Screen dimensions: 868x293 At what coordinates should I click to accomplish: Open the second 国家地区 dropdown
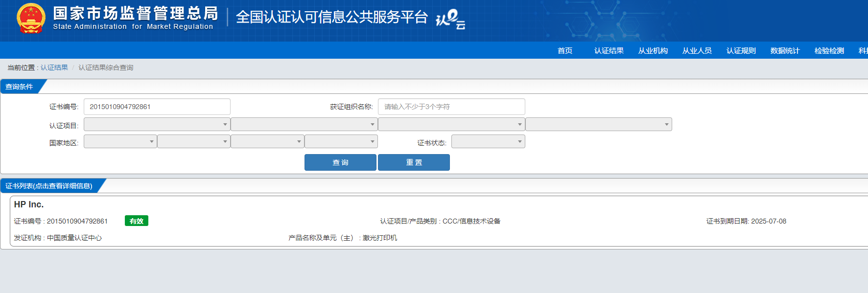[194, 141]
